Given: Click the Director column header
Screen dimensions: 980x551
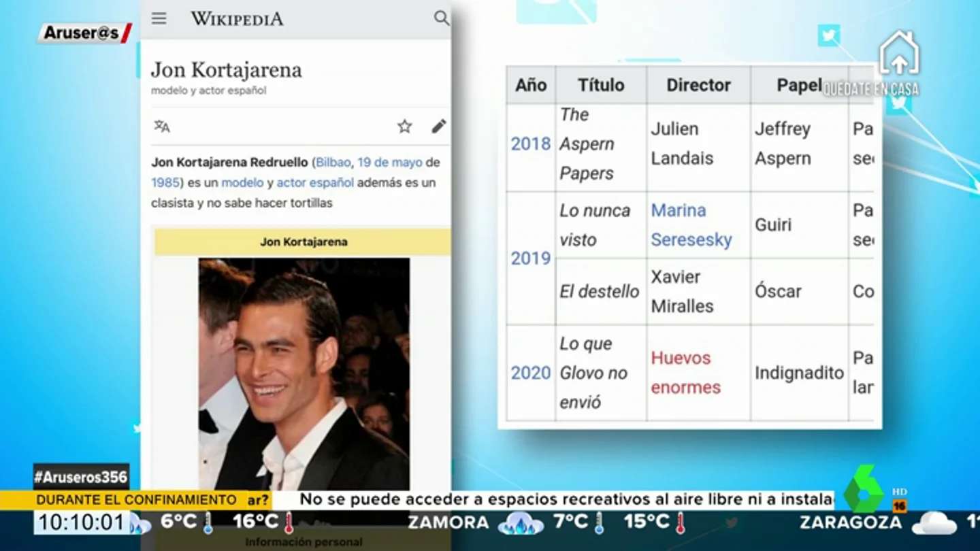Looking at the screenshot, I should [698, 85].
